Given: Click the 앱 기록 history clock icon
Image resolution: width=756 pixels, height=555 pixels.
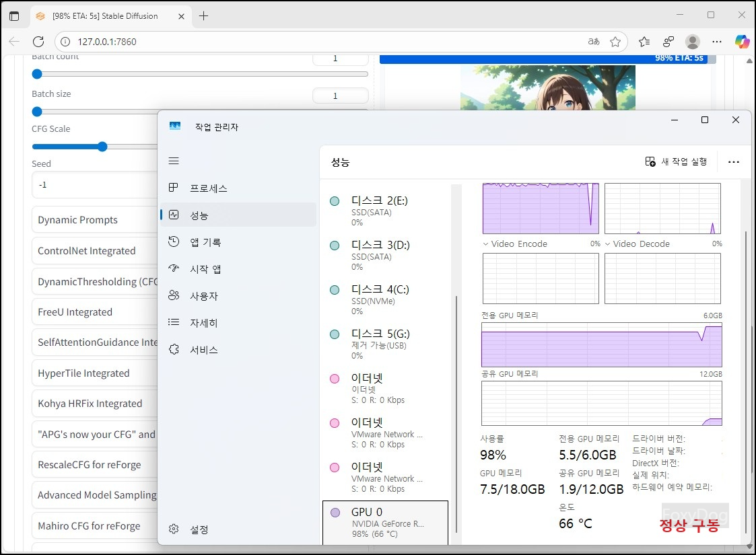Looking at the screenshot, I should pyautogui.click(x=174, y=242).
